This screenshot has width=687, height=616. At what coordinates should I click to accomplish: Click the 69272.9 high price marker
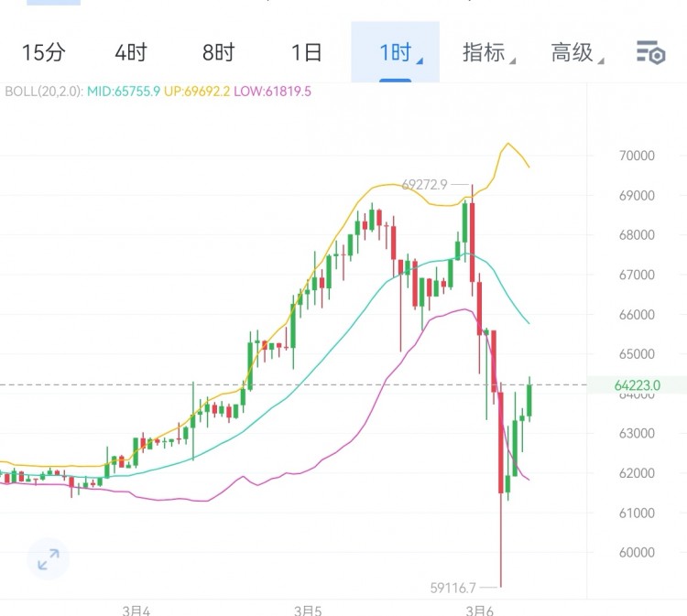click(x=424, y=185)
